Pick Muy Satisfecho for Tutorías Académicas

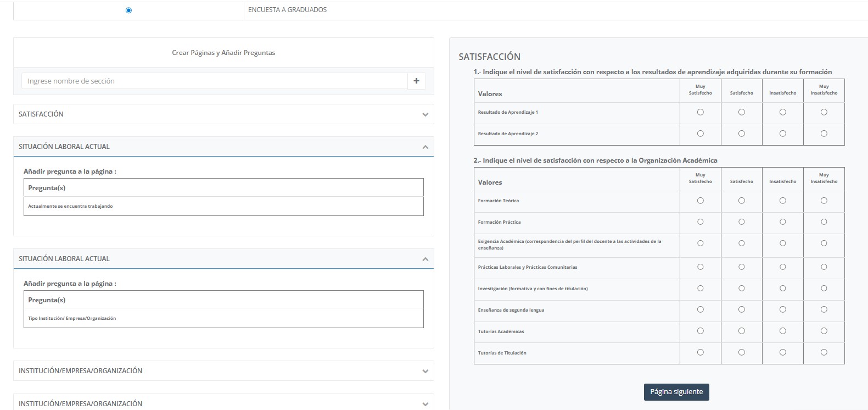[700, 331]
